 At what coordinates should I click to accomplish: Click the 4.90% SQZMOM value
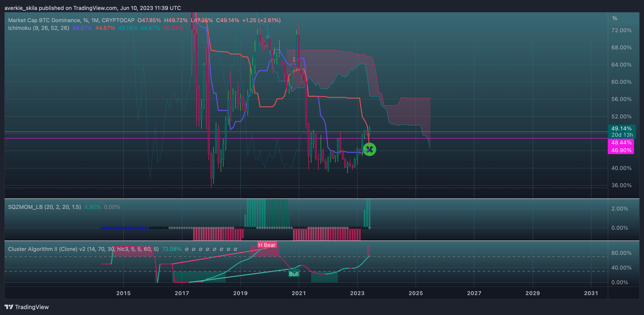point(92,207)
